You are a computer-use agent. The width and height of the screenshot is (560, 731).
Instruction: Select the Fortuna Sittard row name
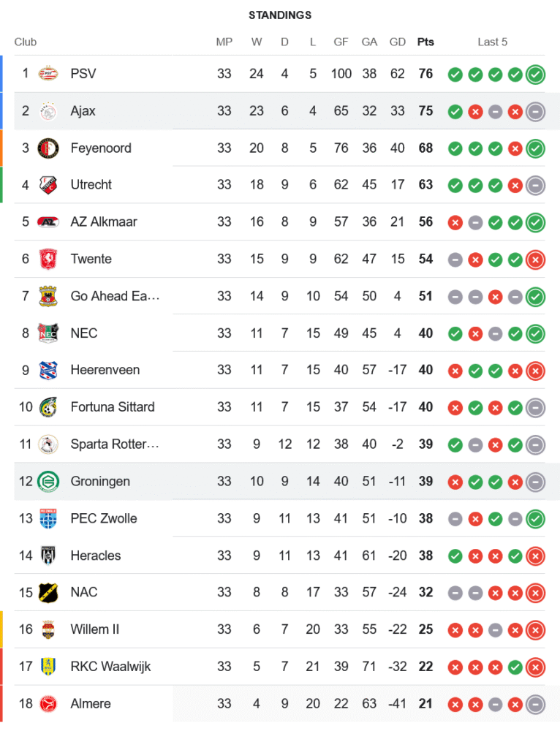(x=112, y=406)
